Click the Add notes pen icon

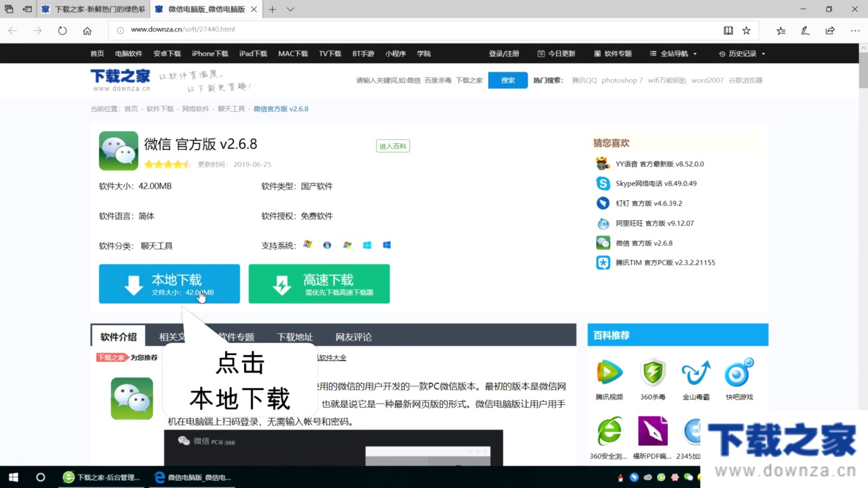805,30
